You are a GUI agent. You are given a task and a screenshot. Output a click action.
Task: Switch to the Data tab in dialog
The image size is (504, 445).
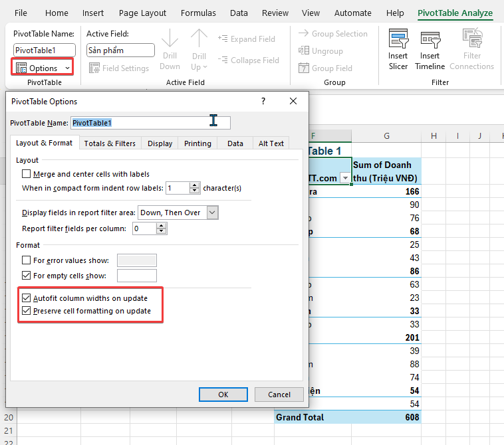pyautogui.click(x=235, y=143)
